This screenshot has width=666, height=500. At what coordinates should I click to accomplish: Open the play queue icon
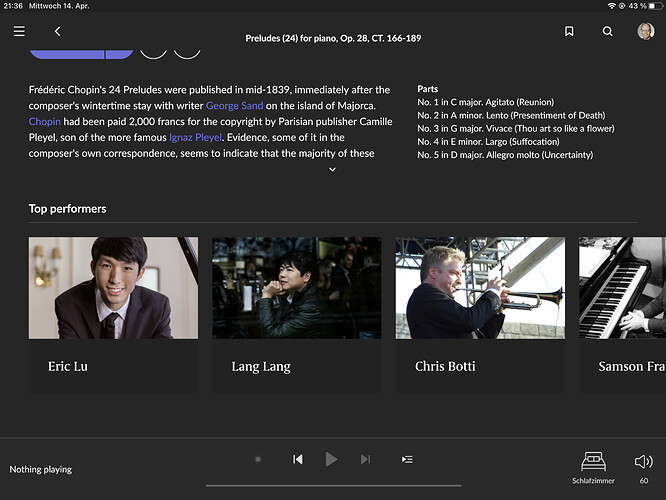(x=407, y=459)
